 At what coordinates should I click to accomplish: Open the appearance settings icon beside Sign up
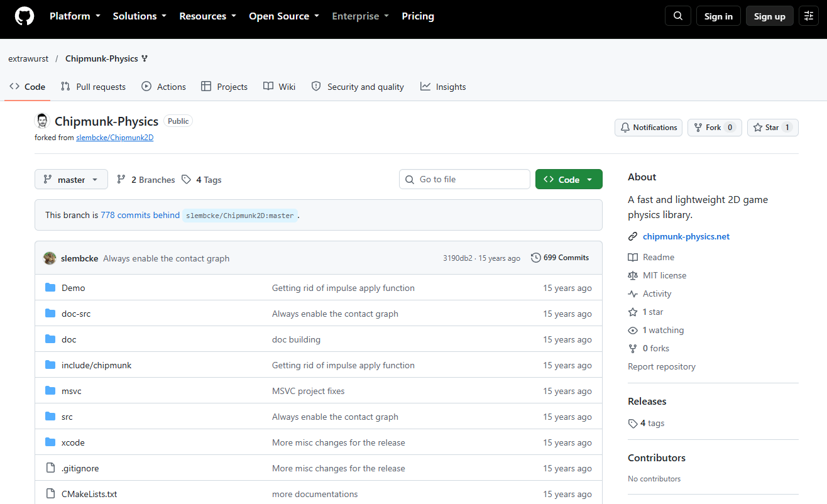tap(809, 16)
